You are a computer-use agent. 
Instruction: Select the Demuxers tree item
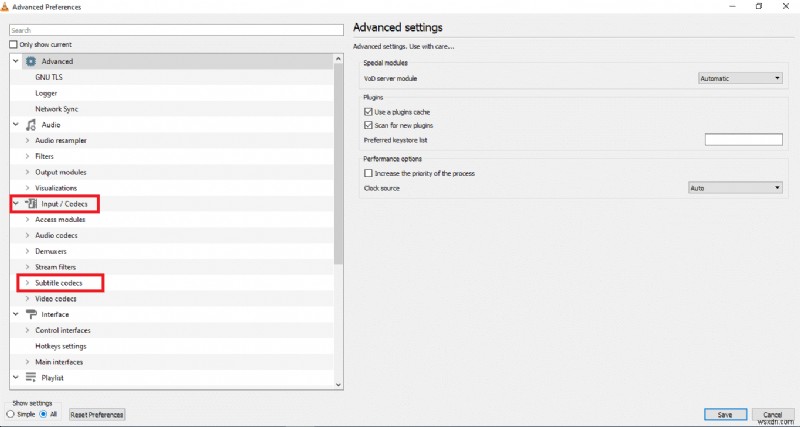pyautogui.click(x=51, y=251)
